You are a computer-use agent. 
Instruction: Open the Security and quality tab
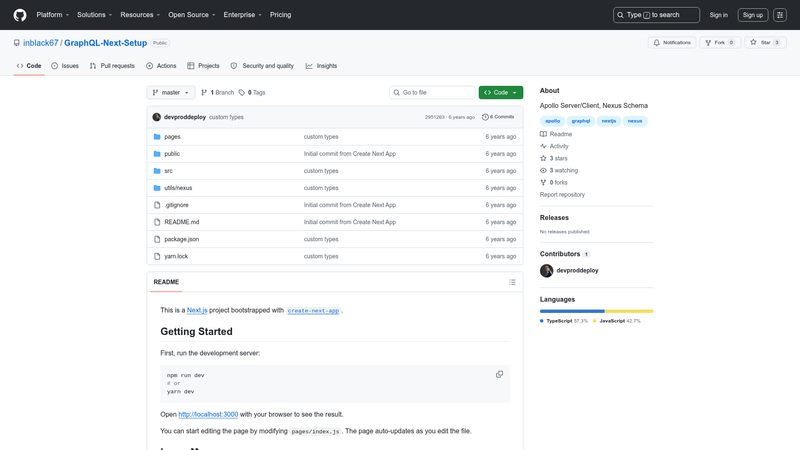[x=262, y=66]
